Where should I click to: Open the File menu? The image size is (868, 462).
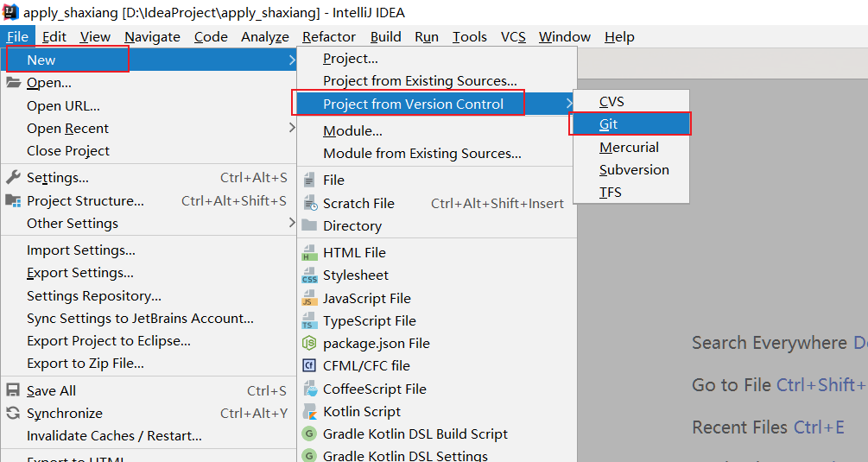tap(18, 36)
